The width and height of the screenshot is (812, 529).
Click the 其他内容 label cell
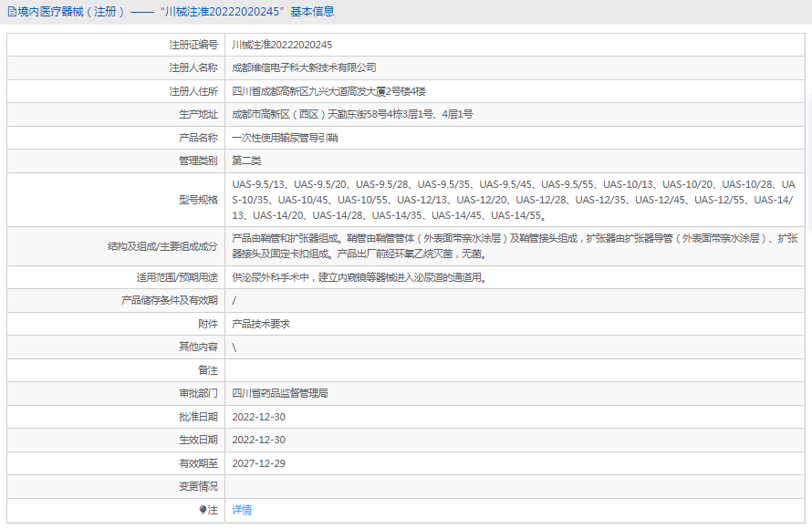pyautogui.click(x=116, y=347)
